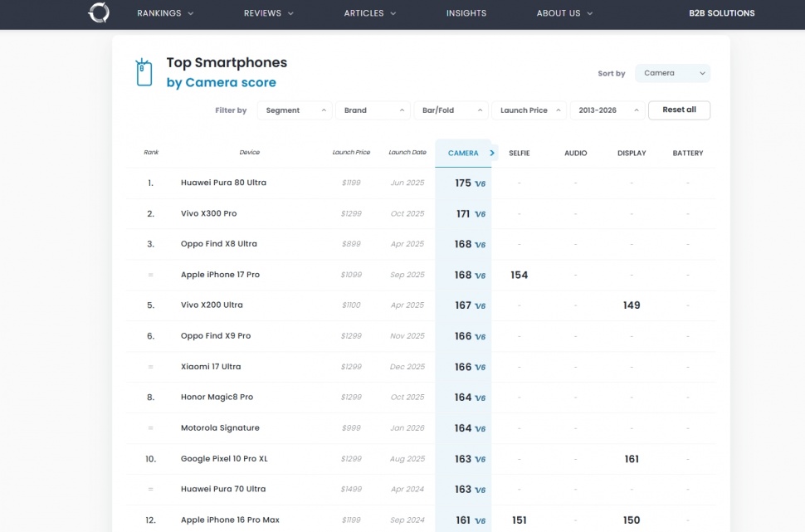
Task: Select the DISPLAY column header
Action: 632,153
